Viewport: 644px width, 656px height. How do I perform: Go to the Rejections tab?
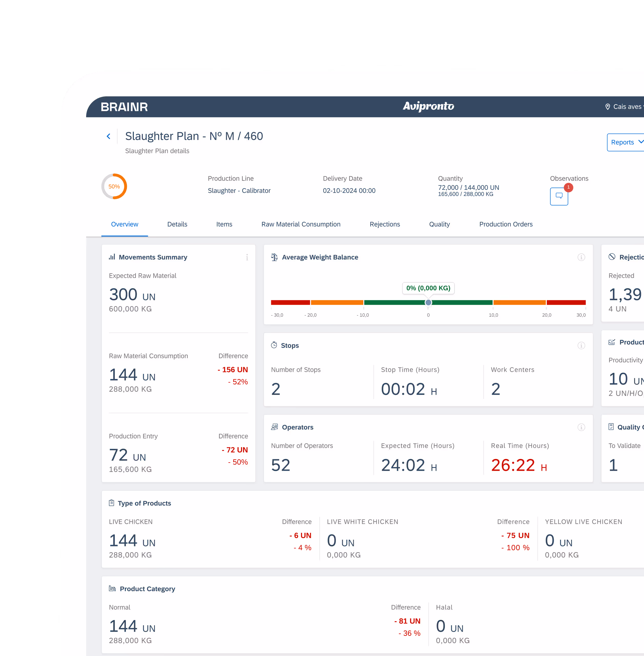tap(385, 224)
